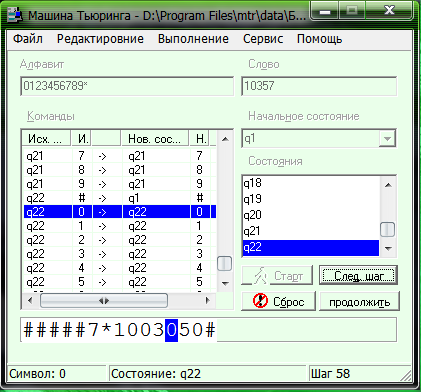Image resolution: width=421 pixels, height=392 pixels.
Task: Open the Файл menu
Action: (x=28, y=39)
